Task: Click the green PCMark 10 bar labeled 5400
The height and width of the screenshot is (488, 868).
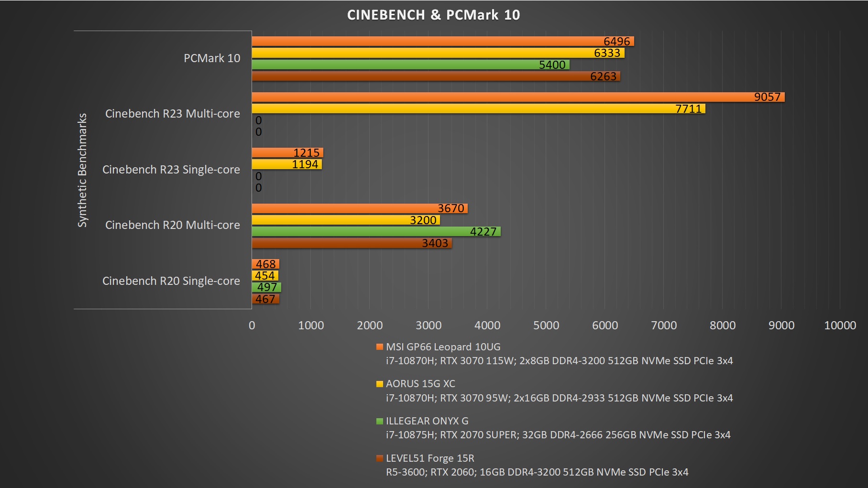Action: pyautogui.click(x=411, y=65)
